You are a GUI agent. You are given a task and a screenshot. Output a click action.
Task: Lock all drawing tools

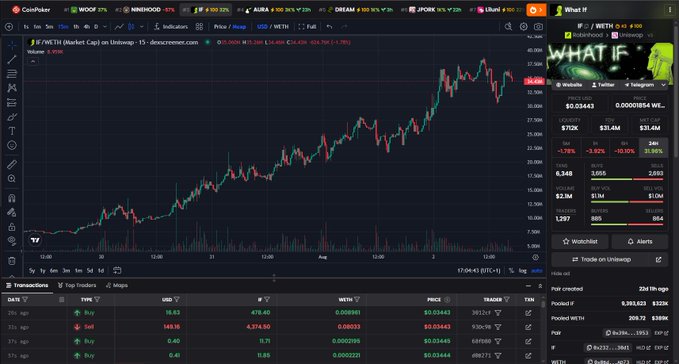coord(12,227)
